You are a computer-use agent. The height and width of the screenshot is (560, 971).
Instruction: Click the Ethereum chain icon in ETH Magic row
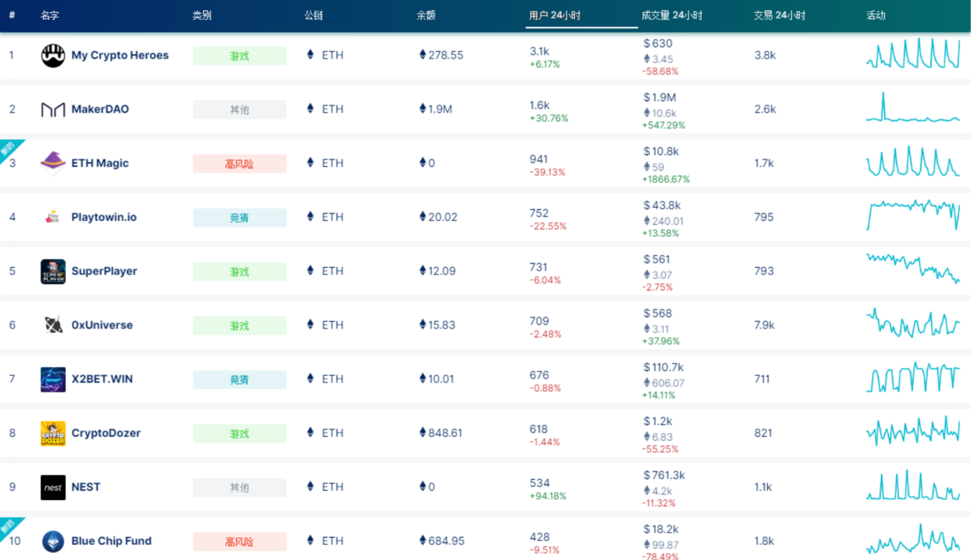310,162
